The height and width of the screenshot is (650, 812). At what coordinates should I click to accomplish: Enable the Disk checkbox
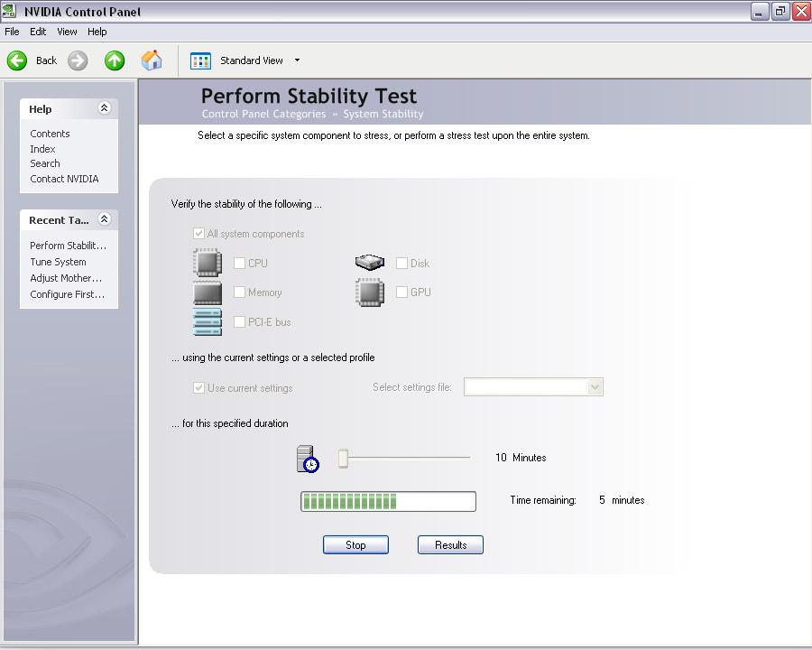point(401,264)
